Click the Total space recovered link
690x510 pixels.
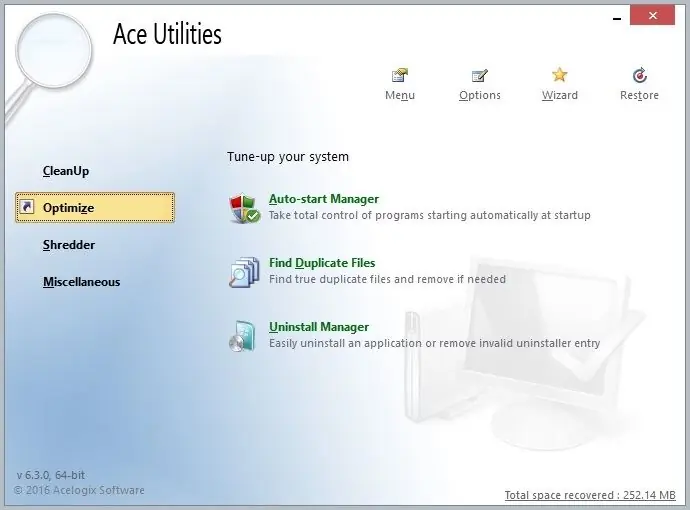click(590, 495)
